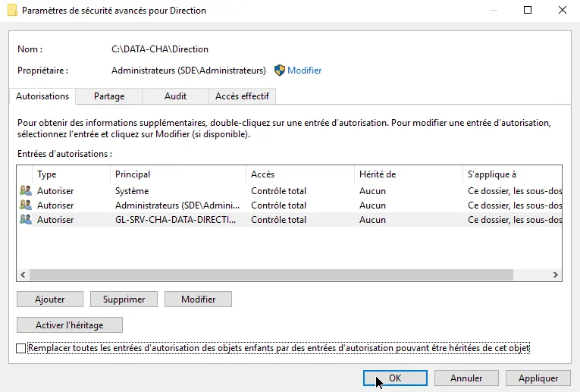This screenshot has width=580, height=392.
Task: Select the Administrateurs entry user icon
Action: [x=26, y=205]
